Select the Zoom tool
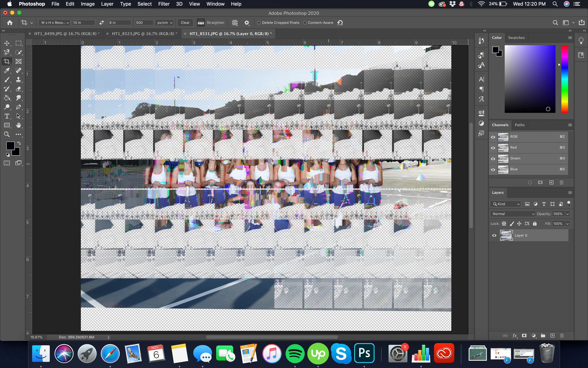The width and height of the screenshot is (588, 368). 7,134
